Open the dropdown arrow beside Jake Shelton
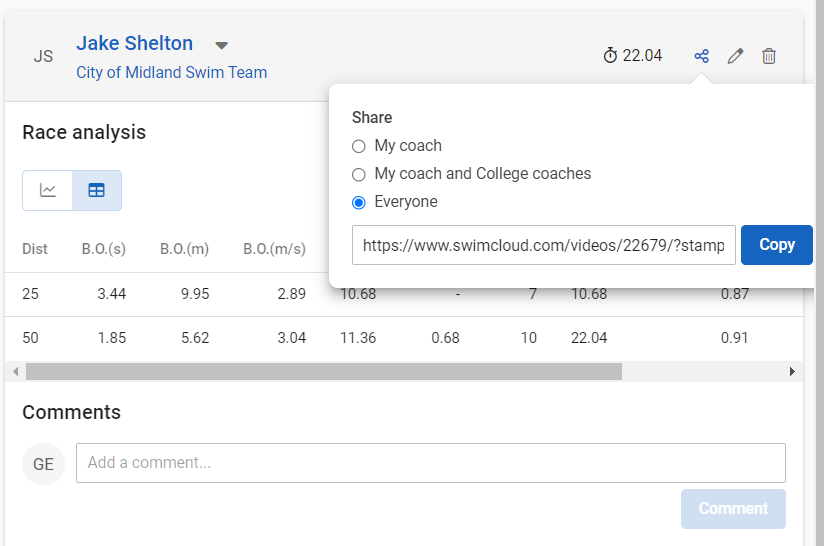The image size is (824, 546). 222,45
